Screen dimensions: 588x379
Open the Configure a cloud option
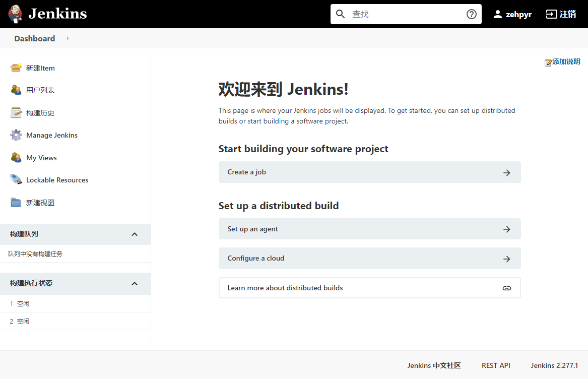[369, 259]
